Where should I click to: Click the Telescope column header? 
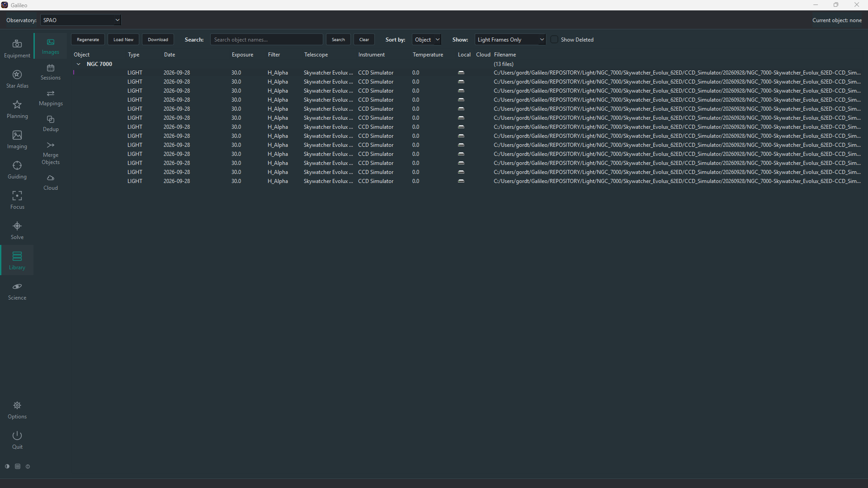coord(316,55)
